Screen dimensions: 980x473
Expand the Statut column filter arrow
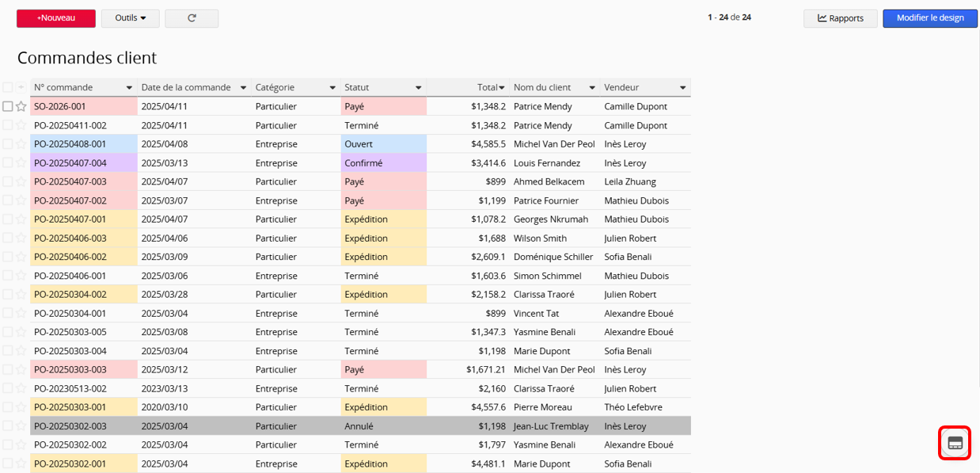tap(418, 88)
